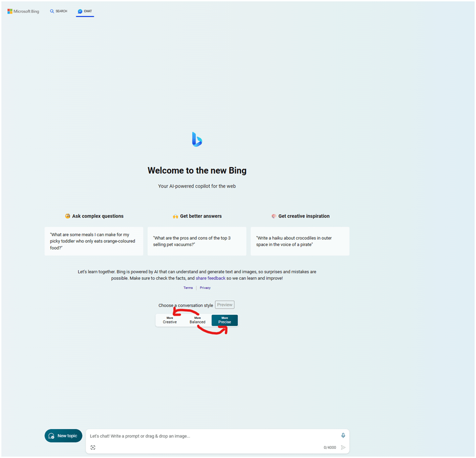Click the 0/4000 character counter

coord(330,447)
